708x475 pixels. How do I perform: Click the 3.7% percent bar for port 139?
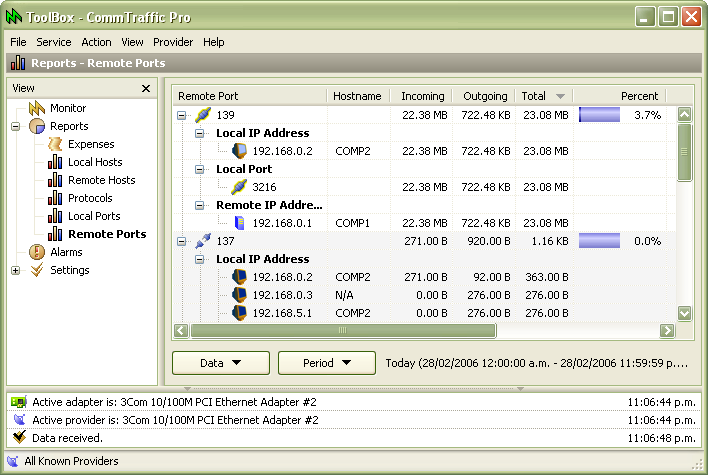click(599, 115)
